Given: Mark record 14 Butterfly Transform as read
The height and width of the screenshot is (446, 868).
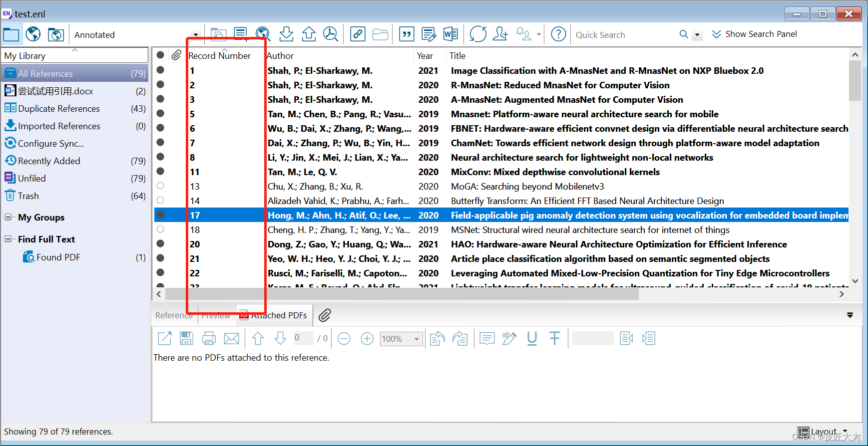Looking at the screenshot, I should coord(160,200).
